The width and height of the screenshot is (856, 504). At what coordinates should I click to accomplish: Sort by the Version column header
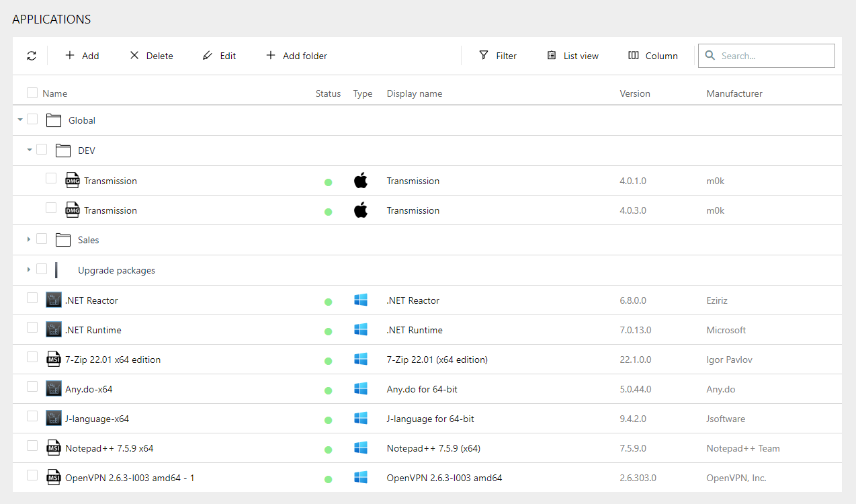pos(634,93)
